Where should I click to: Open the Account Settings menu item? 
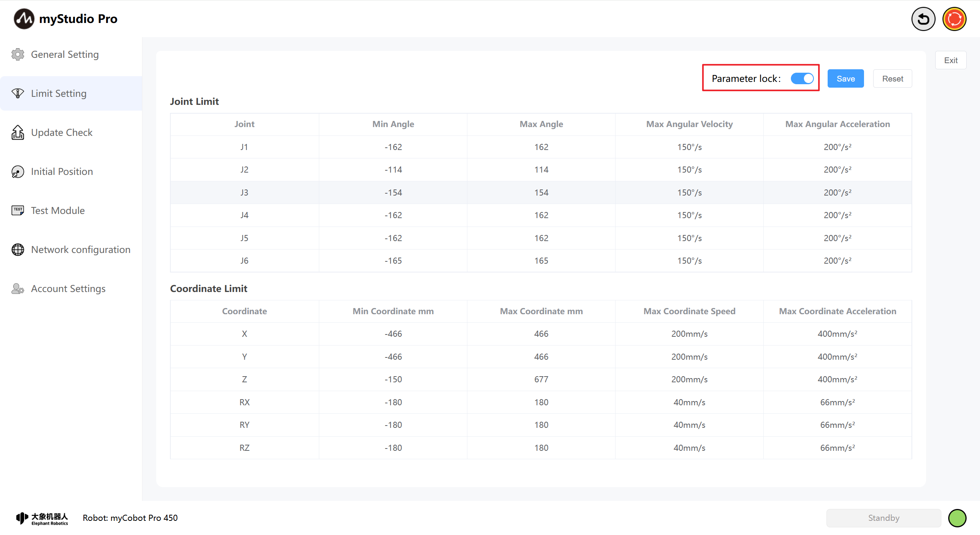pos(68,289)
